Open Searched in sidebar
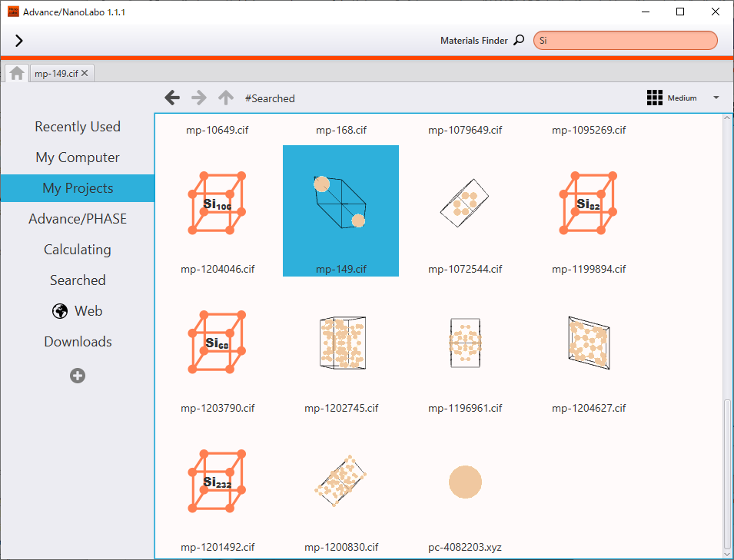Screen dimensions: 734x560 (78, 280)
